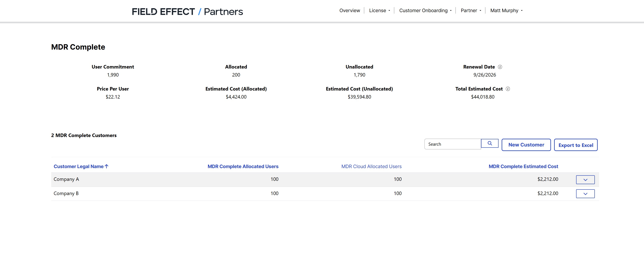The image size is (644, 272).
Task: Sort by MDR Complete Allocated Users column
Action: click(243, 166)
